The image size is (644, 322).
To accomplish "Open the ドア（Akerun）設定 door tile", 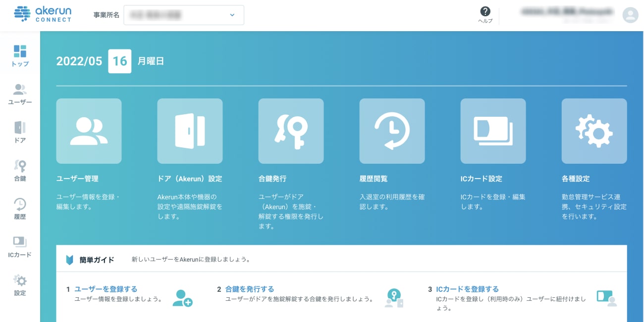I will pos(190,131).
